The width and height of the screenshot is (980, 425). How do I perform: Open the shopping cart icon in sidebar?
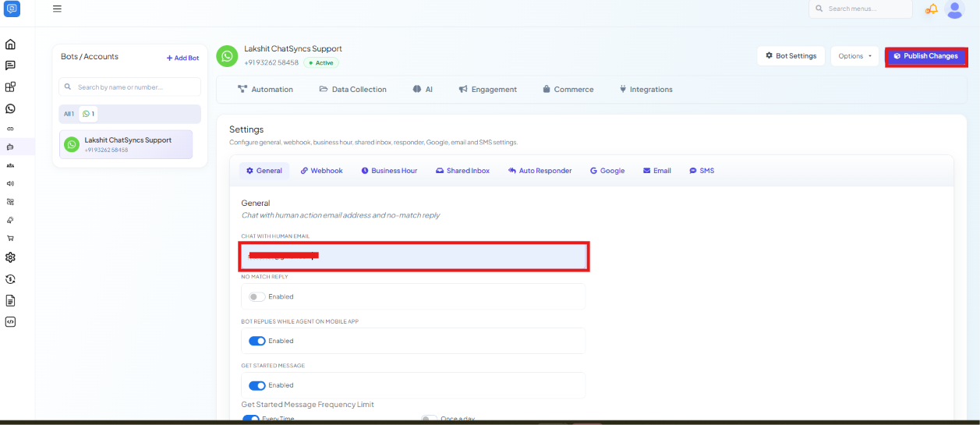point(10,239)
